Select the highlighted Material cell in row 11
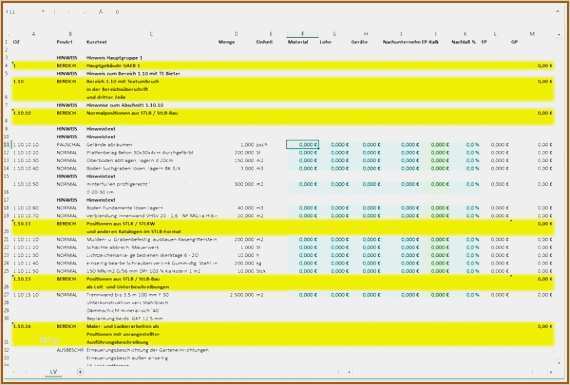Viewport: 570px width, 385px height. pyautogui.click(x=302, y=145)
